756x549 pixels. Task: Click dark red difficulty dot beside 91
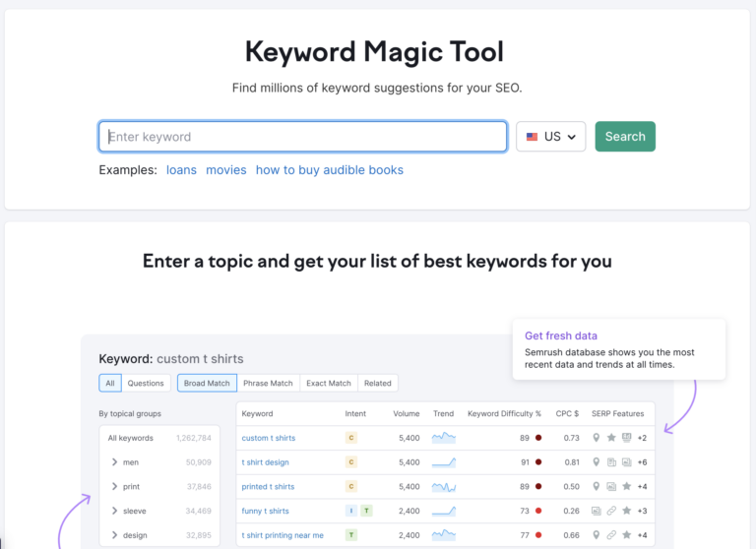(x=538, y=462)
